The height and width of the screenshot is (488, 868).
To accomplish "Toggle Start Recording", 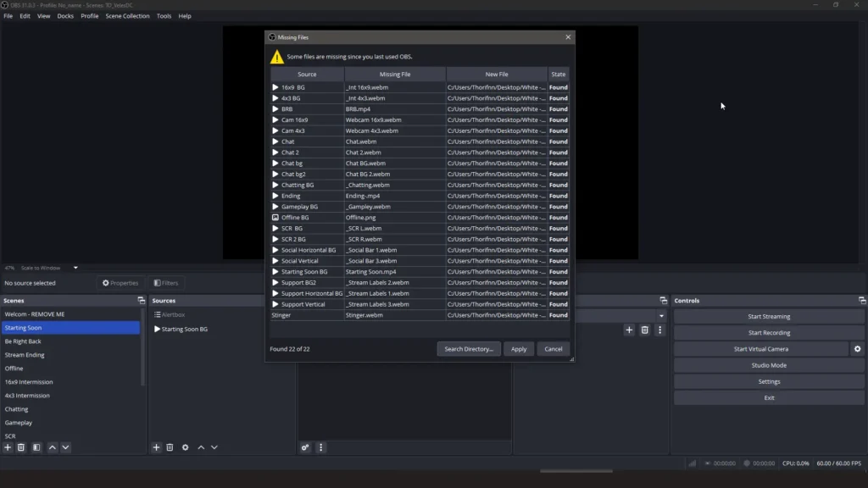I will [768, 333].
